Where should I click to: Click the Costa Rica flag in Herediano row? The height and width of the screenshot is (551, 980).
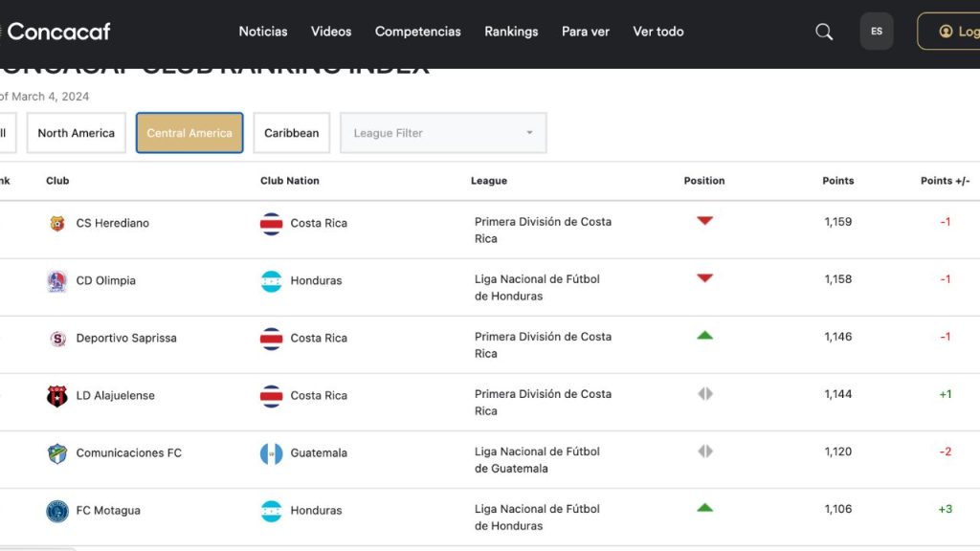point(271,224)
